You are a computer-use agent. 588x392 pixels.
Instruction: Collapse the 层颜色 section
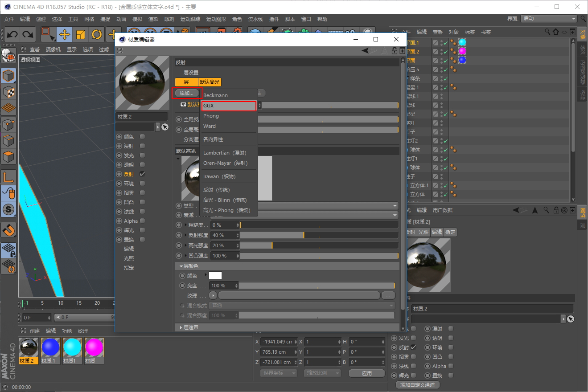[181, 266]
